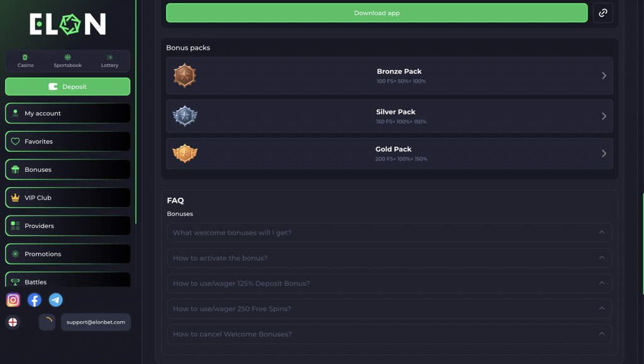Click the support@elonbet.com email link
Screen dimensions: 644x364
[96, 322]
